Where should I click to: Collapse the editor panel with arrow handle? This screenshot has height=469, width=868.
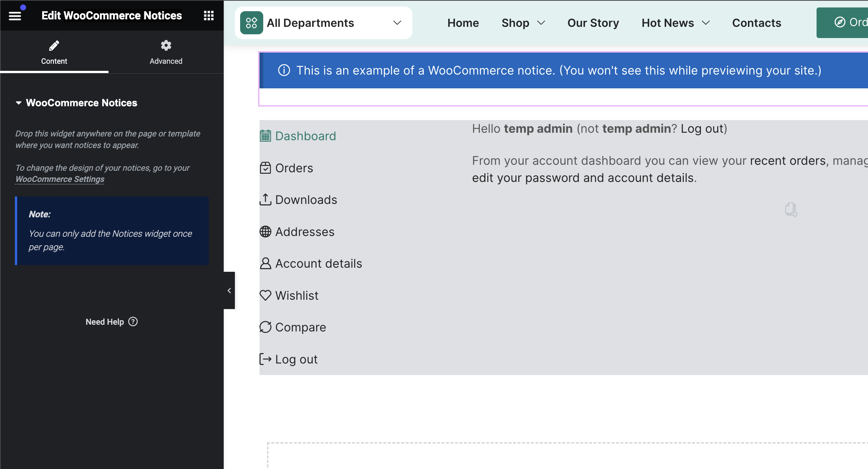[x=229, y=290]
